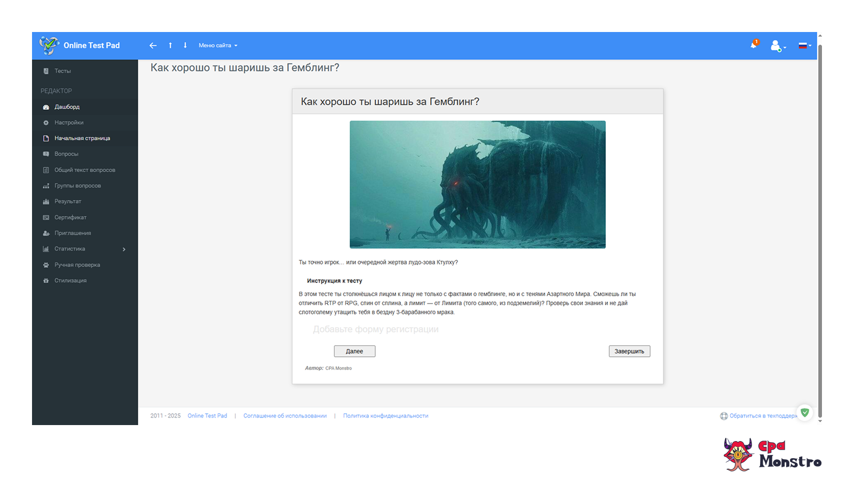854x504 pixels.
Task: Click the Группы вопросов icon
Action: click(46, 186)
